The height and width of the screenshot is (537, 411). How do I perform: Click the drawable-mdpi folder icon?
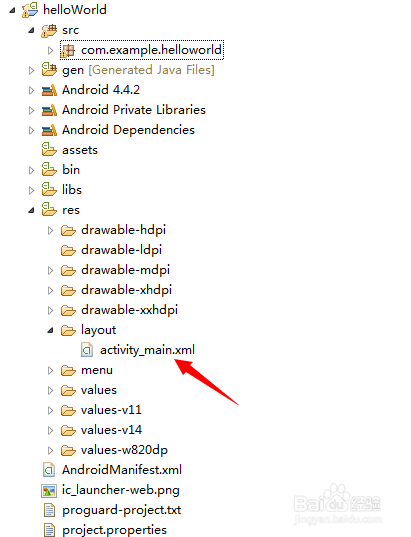point(68,271)
